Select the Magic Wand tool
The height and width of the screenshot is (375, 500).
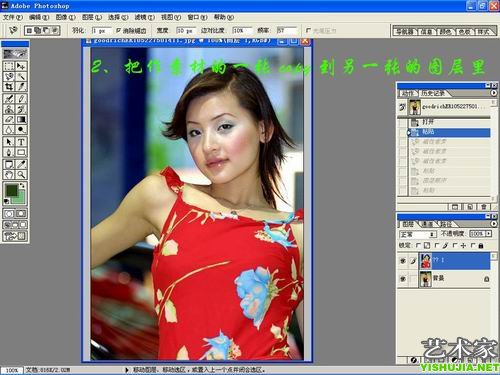(x=21, y=76)
